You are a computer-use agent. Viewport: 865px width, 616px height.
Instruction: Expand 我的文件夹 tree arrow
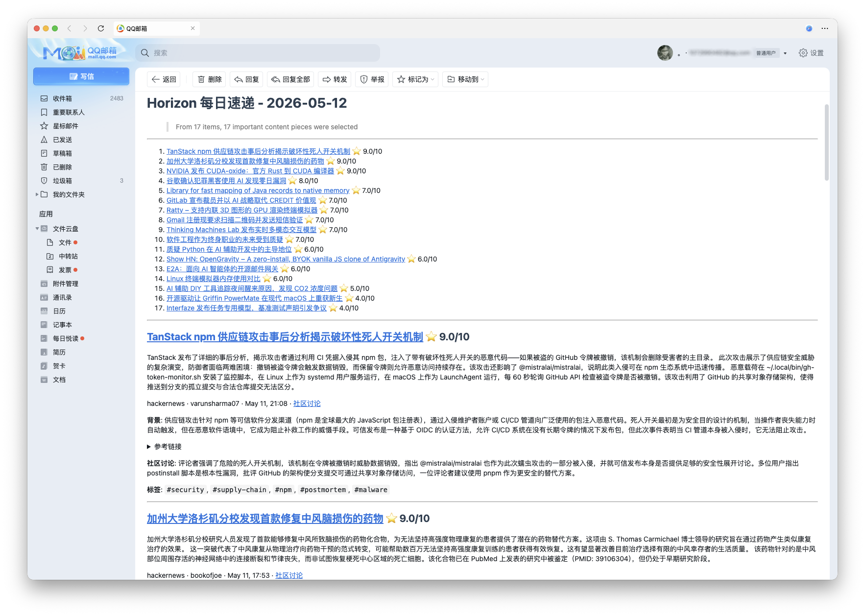point(37,194)
